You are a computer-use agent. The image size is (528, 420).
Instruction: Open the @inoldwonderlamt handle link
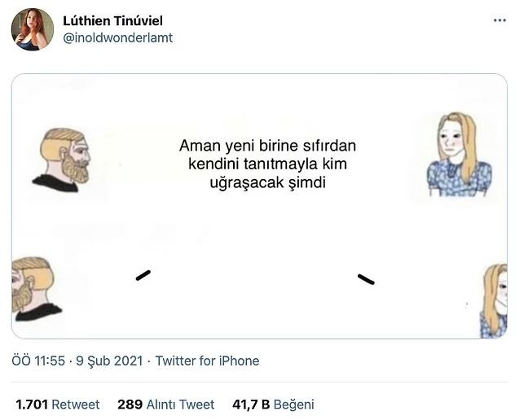[x=117, y=37]
